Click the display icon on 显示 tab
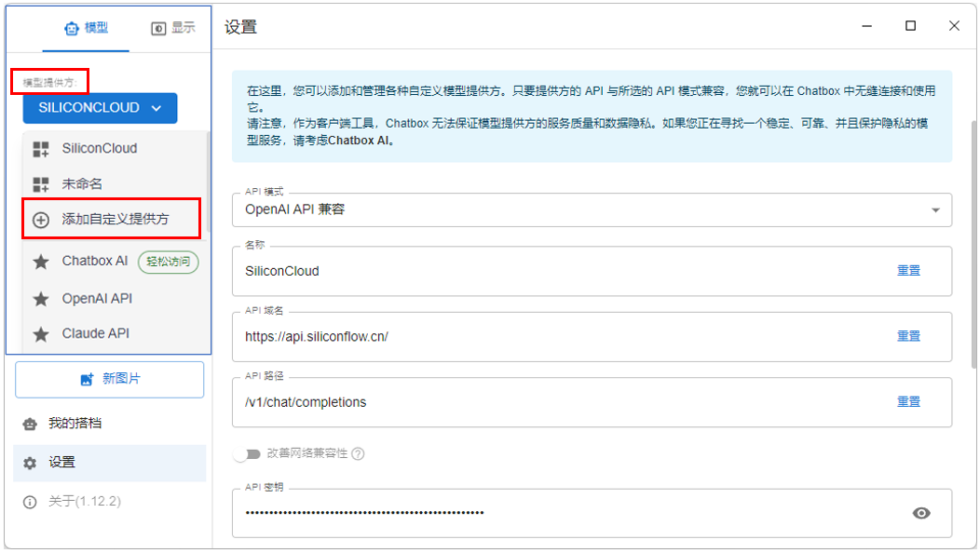The height and width of the screenshot is (553, 980). tap(158, 29)
